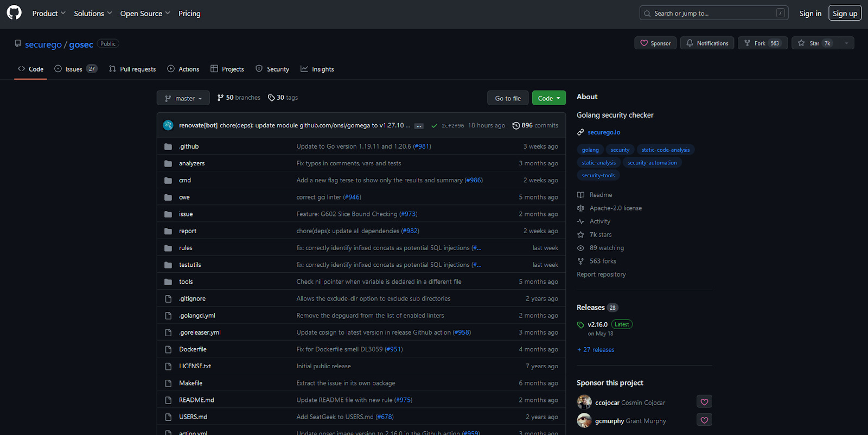Viewport: 868px width, 435px height.
Task: Open the Security tab
Action: [272, 69]
